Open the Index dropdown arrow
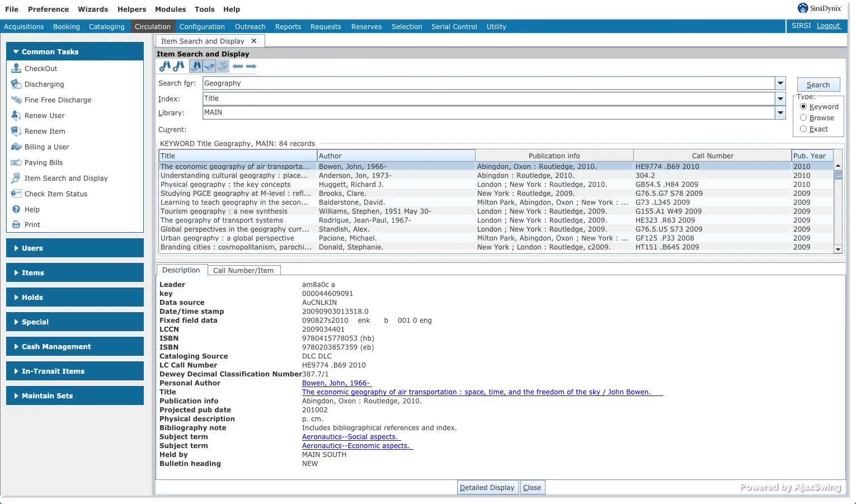The height and width of the screenshot is (504, 856). point(780,98)
